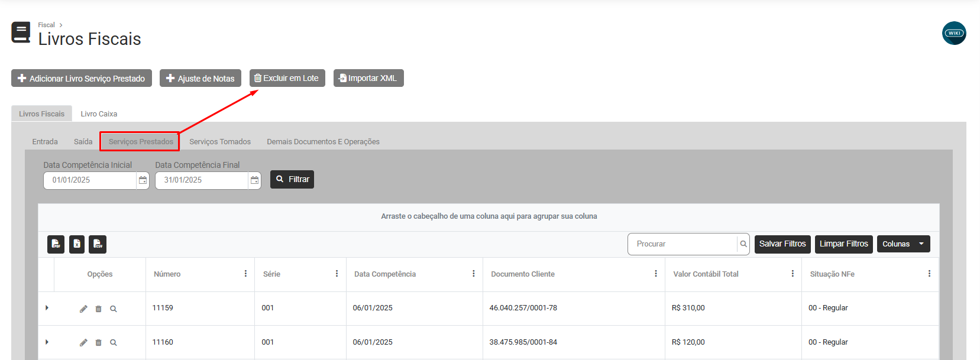Screen dimensions: 980x360
Task: Open calendar for Data Competência Inicial
Action: point(143,180)
